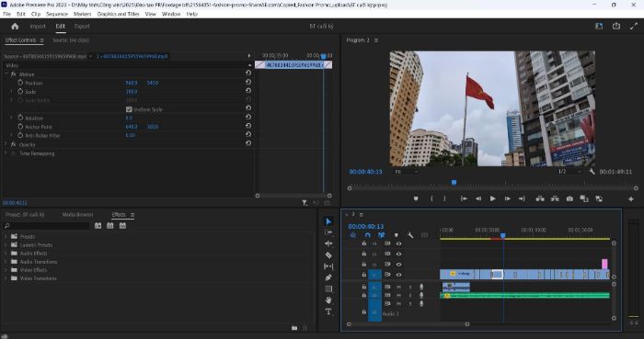Image resolution: width=644 pixels, height=339 pixels.
Task: Select the Pen tool
Action: pyautogui.click(x=328, y=277)
